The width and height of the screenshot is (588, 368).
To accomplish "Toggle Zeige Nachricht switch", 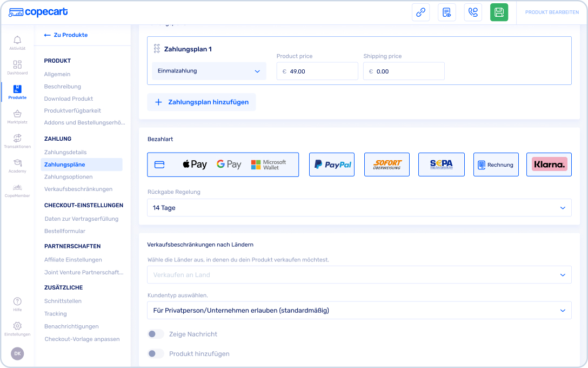I will pyautogui.click(x=156, y=334).
